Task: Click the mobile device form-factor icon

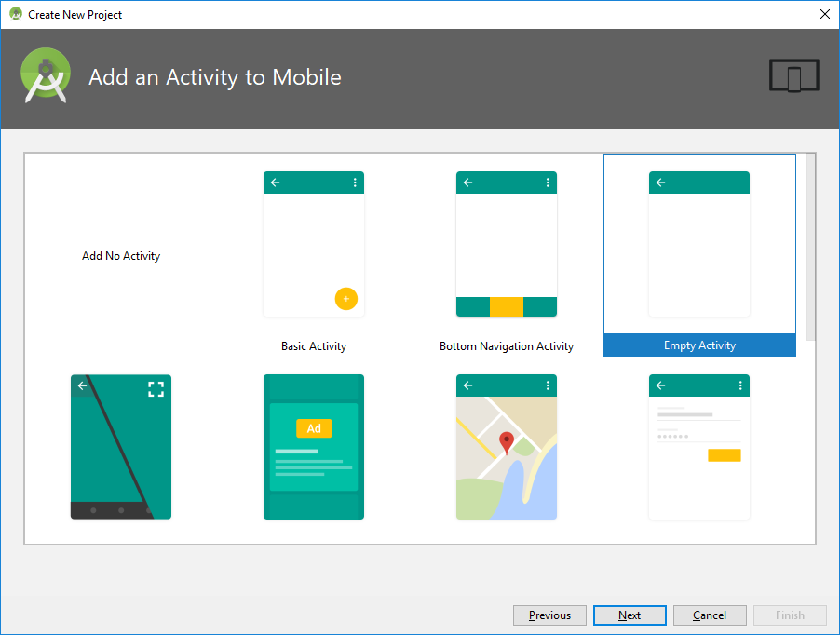Action: click(x=793, y=75)
